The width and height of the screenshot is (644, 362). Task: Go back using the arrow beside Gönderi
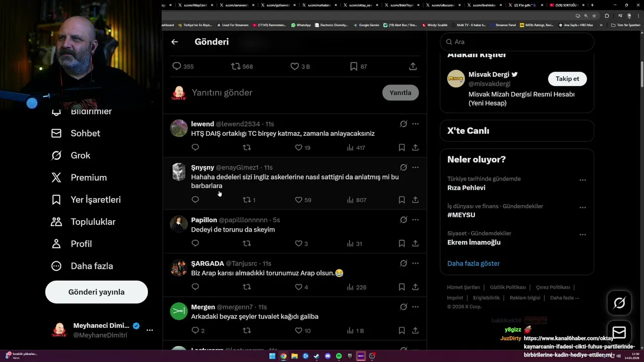[x=175, y=42]
